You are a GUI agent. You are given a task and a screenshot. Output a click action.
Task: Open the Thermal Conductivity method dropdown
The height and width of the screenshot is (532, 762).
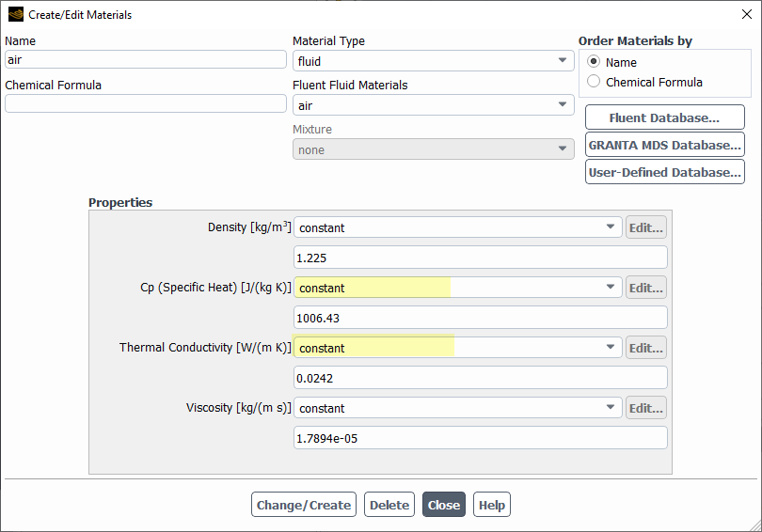tap(457, 348)
